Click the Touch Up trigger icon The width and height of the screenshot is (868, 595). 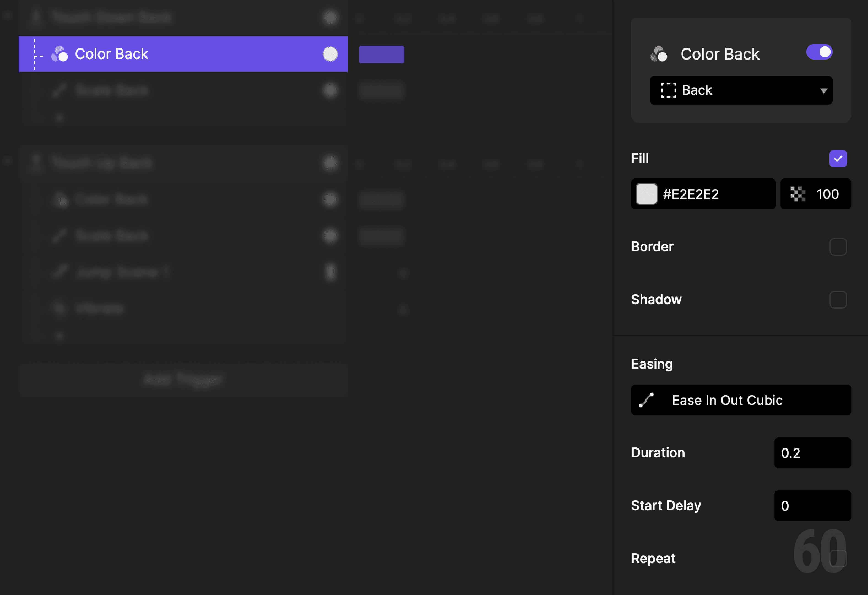(36, 163)
